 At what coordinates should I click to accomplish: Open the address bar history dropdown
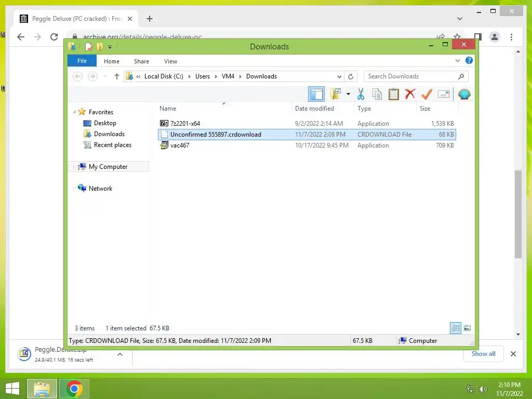coord(339,77)
